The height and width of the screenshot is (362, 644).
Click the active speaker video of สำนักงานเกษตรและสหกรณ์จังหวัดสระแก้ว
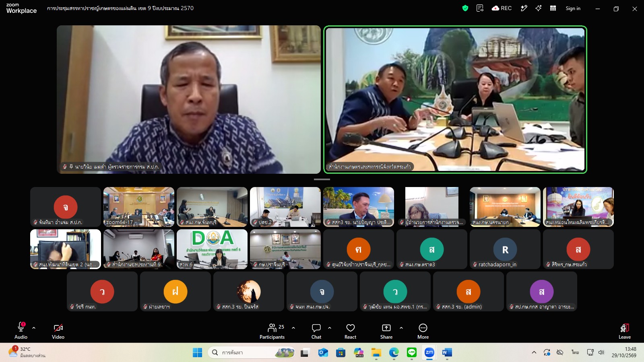(x=455, y=99)
